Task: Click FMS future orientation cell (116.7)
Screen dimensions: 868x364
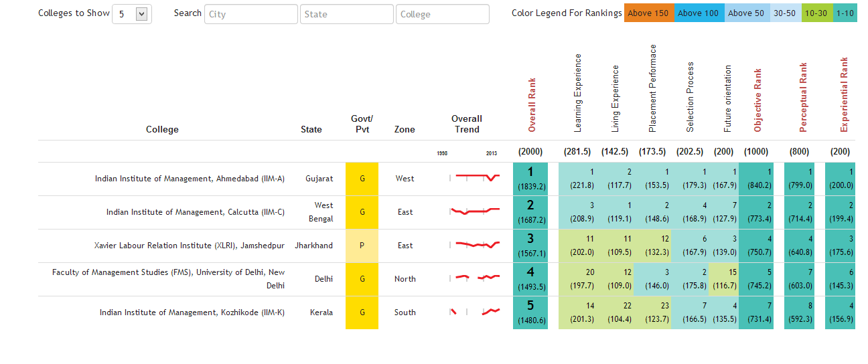Action: 723,279
